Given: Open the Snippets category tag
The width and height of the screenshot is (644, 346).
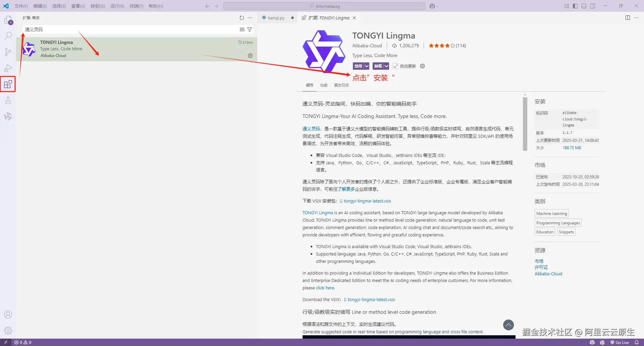Looking at the screenshot, I should (567, 232).
